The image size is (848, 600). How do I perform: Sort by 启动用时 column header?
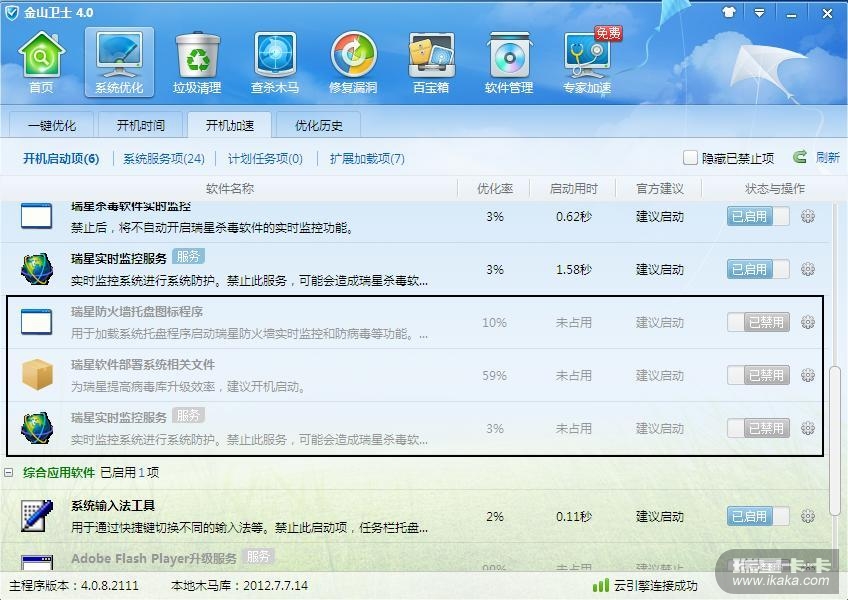click(573, 189)
